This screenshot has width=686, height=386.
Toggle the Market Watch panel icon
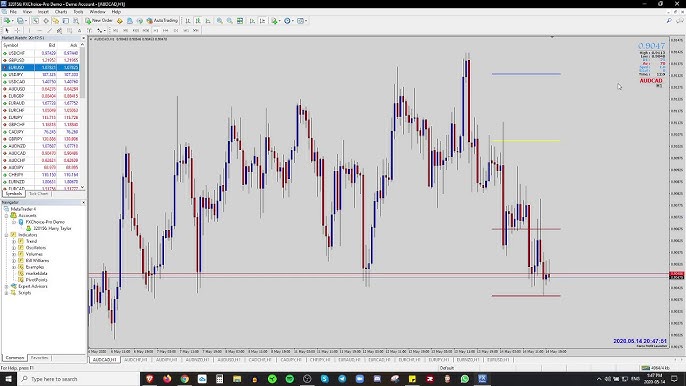[x=35, y=21]
